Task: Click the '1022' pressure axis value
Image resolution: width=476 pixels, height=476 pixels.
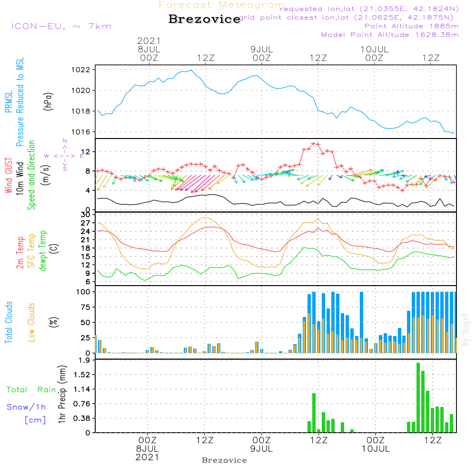Action: (x=81, y=70)
